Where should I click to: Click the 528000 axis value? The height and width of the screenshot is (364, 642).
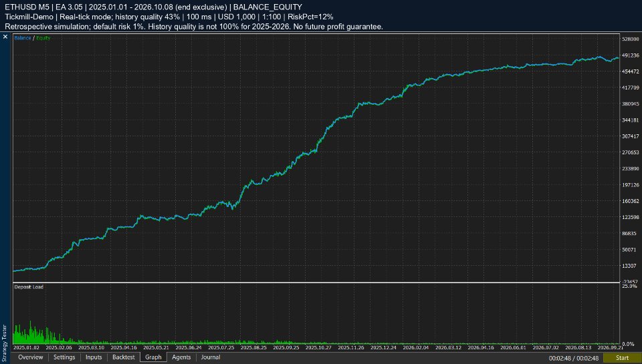click(631, 39)
